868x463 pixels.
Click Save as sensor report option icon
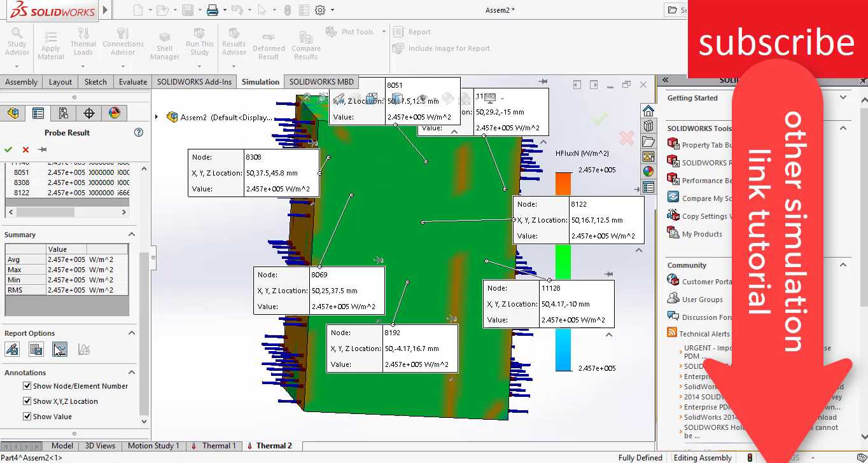tap(12, 349)
